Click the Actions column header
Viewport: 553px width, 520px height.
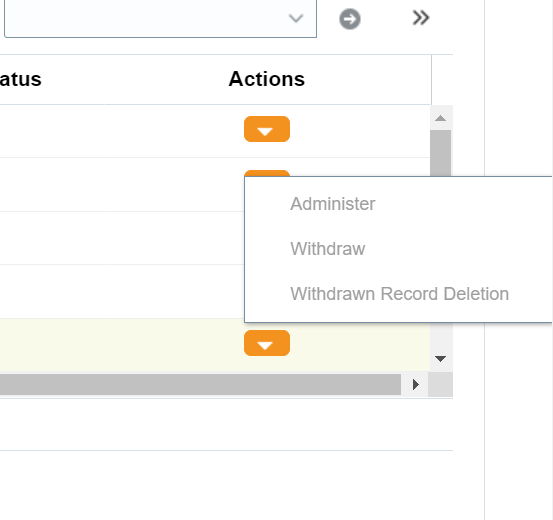pos(267,79)
